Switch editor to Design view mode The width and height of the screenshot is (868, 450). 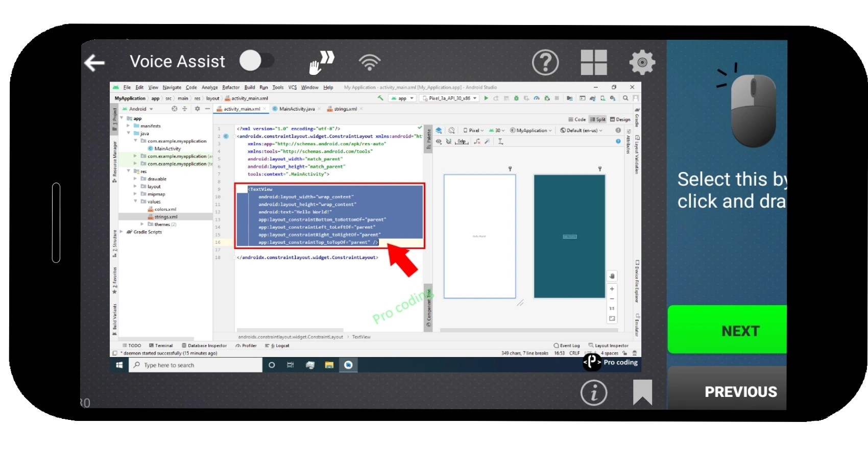(x=620, y=119)
